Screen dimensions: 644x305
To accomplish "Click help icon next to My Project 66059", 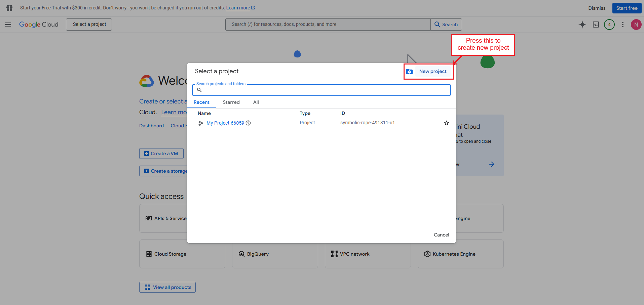I will click(248, 123).
